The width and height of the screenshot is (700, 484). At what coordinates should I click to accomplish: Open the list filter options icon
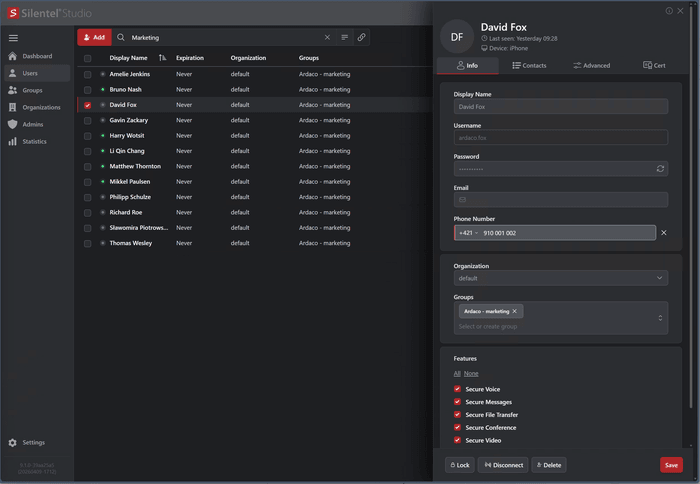345,38
